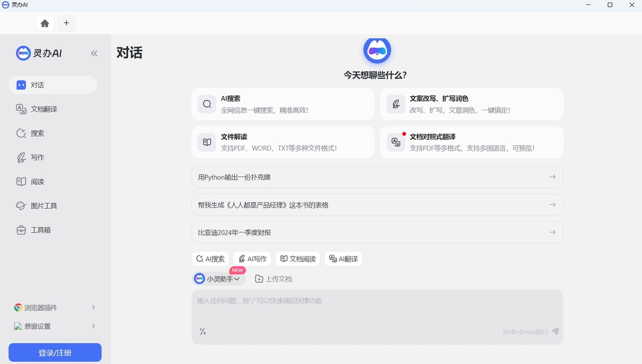Click the AI搜索 card magnifier icon
This screenshot has width=642, height=364.
point(207,104)
